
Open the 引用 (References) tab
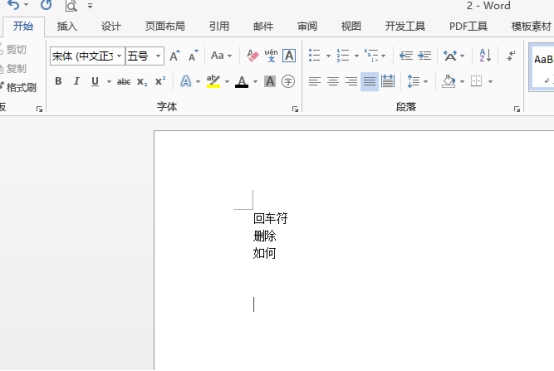pos(219,26)
